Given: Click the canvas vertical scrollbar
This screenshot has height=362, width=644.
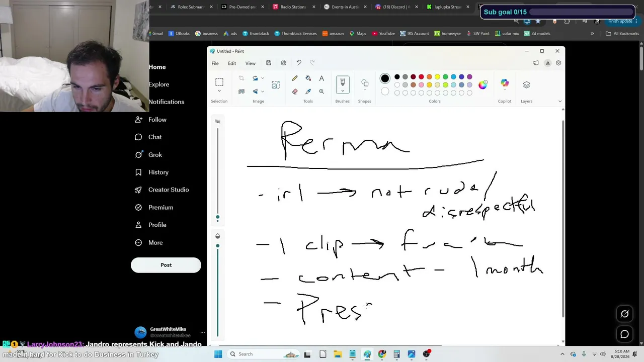Looking at the screenshot, I should [563, 219].
